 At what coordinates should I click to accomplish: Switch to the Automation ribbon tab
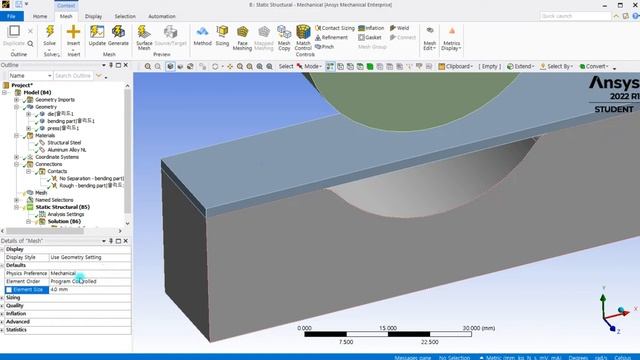pos(162,16)
